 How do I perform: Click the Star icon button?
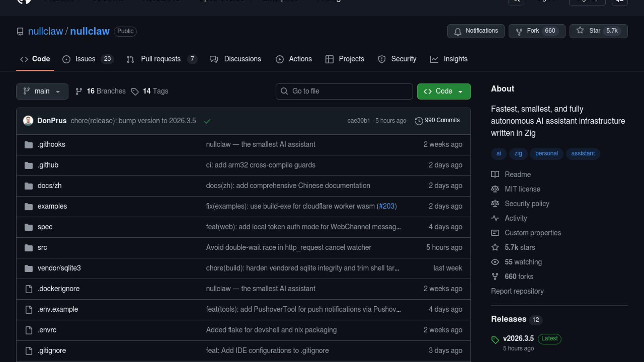click(580, 31)
